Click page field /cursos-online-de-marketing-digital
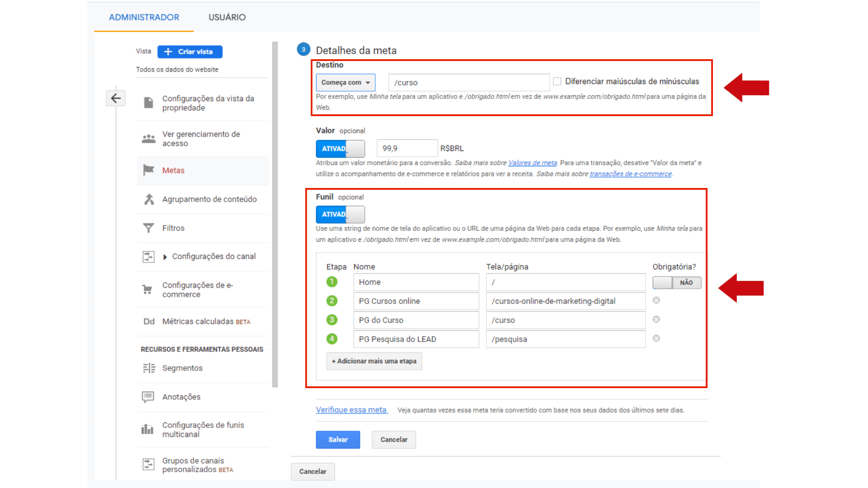The height and width of the screenshot is (488, 868). point(566,301)
